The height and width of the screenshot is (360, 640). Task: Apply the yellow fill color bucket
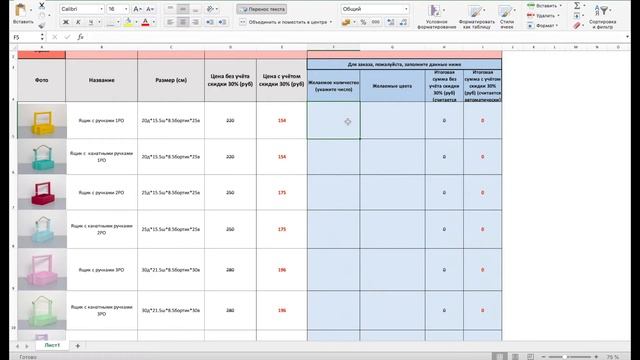tap(129, 22)
